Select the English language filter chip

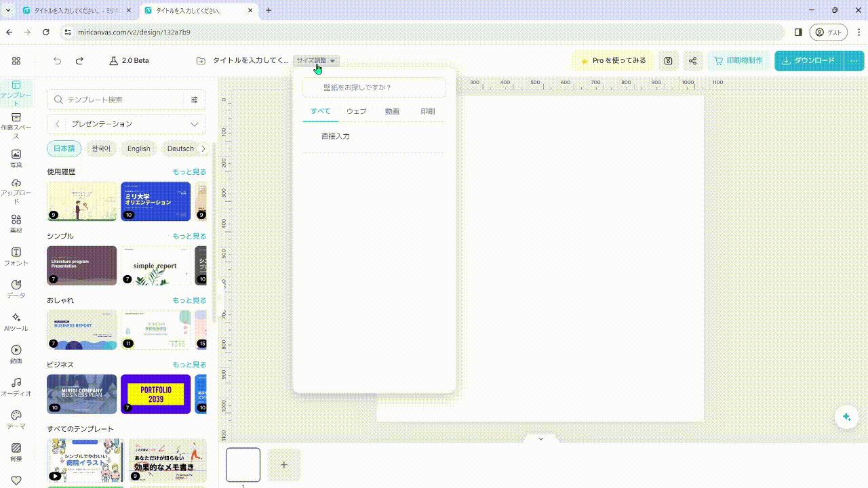point(138,148)
